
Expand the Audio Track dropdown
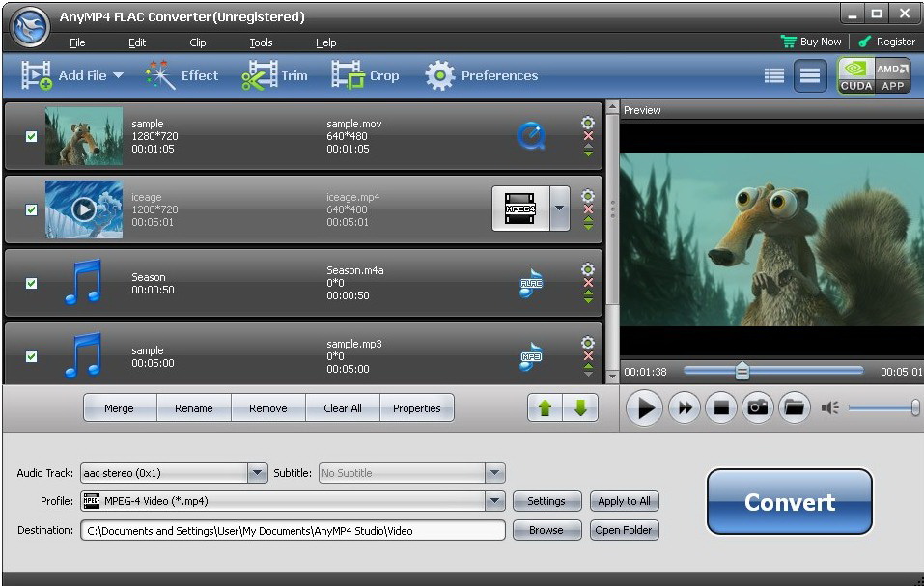click(x=258, y=473)
